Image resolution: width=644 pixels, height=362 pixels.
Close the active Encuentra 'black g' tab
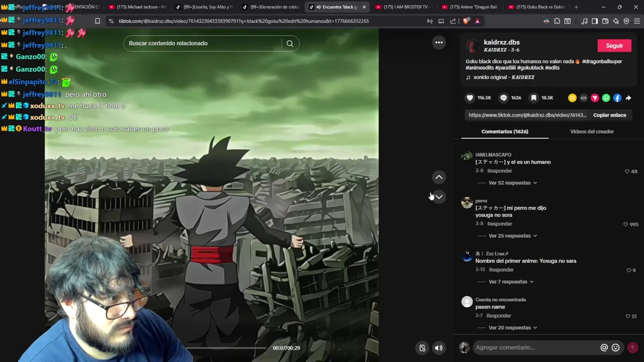(364, 7)
